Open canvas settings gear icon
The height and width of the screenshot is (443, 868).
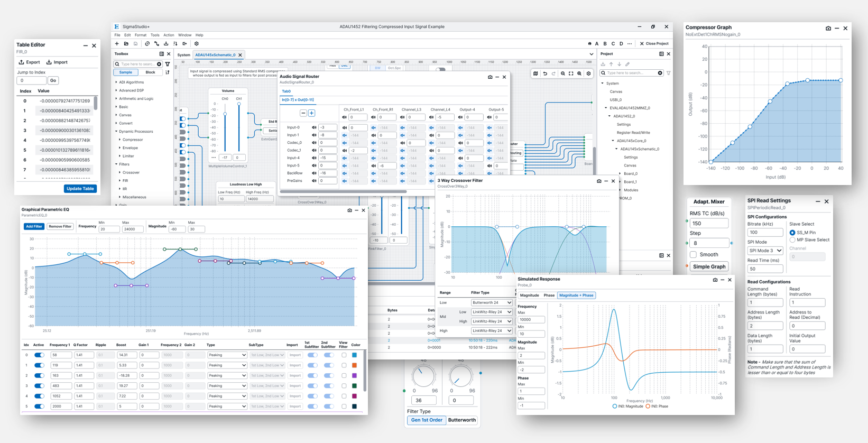588,74
